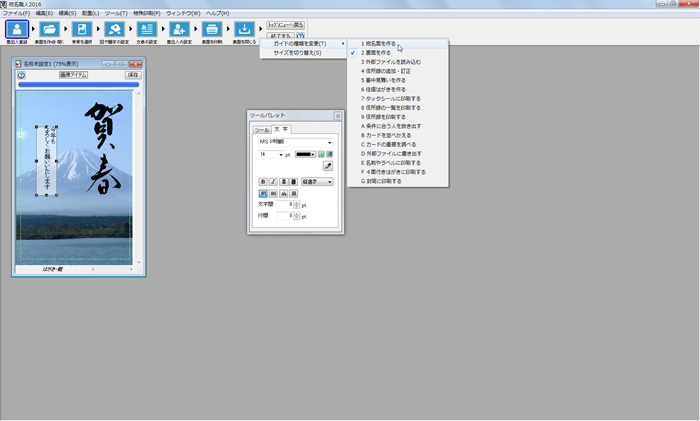The width and height of the screenshot is (700, 421).
Task: Pick the eyedropper tool in the tool palette
Action: (327, 166)
